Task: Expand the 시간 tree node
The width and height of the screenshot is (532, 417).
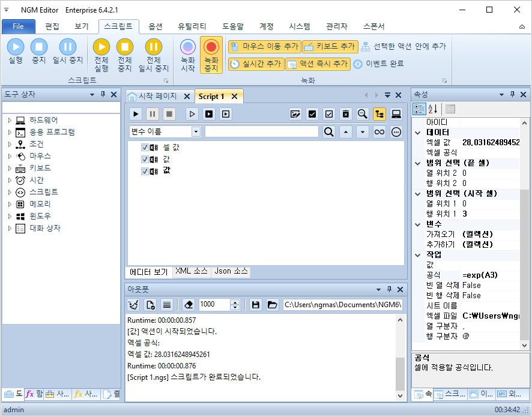Action: pos(10,180)
